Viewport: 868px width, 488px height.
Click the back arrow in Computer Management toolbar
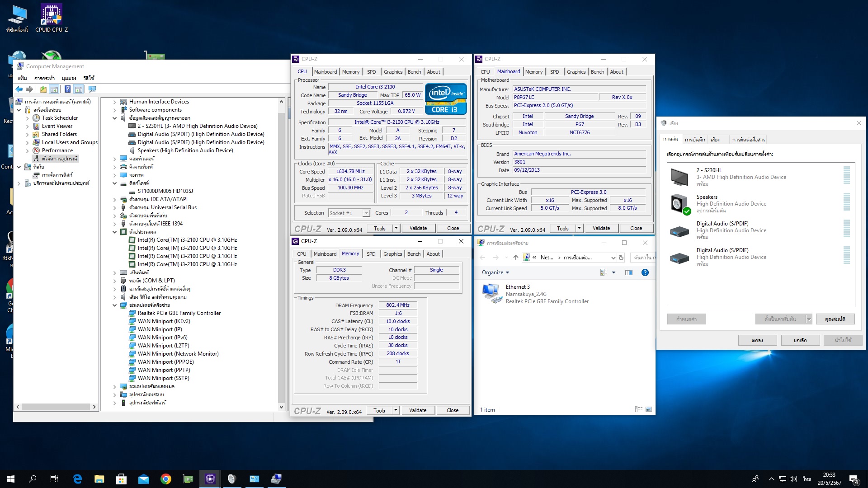click(19, 89)
